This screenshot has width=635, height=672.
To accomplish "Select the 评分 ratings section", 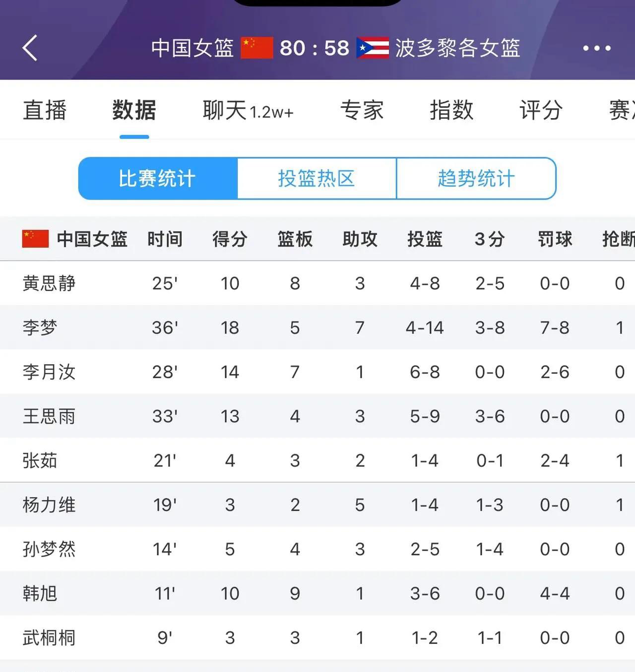I will click(x=540, y=110).
